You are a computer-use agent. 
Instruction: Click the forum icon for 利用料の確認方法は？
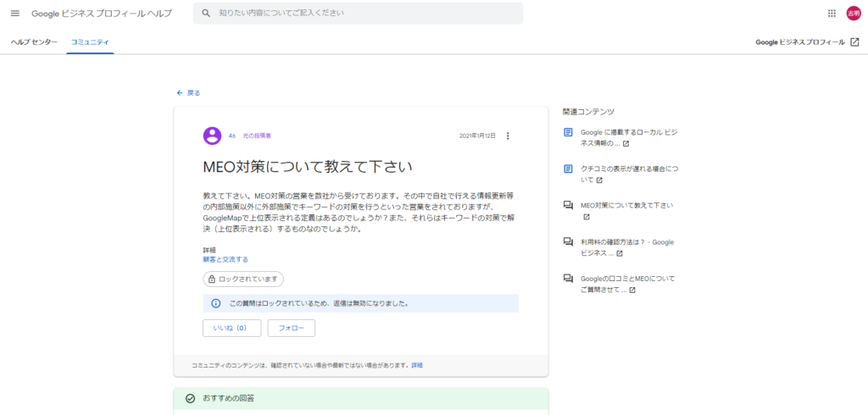point(568,242)
